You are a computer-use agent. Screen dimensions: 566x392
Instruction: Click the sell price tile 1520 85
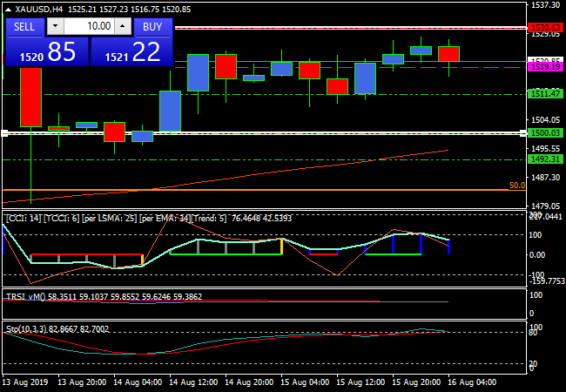46,52
